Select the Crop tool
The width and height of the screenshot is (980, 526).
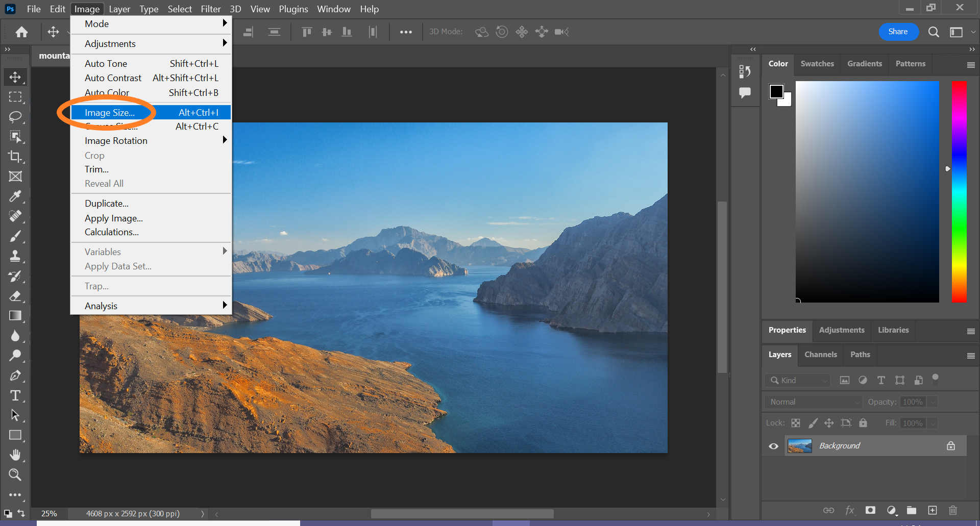[15, 157]
